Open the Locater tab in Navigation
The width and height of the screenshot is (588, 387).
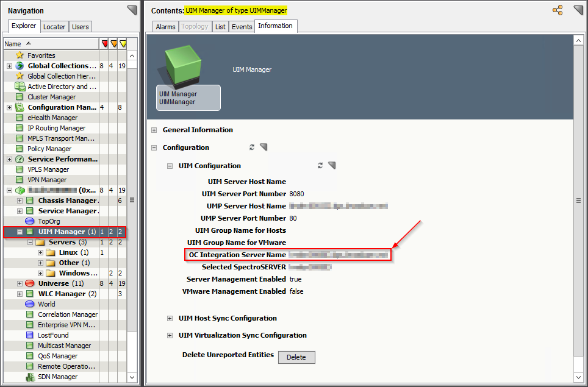[x=54, y=26]
